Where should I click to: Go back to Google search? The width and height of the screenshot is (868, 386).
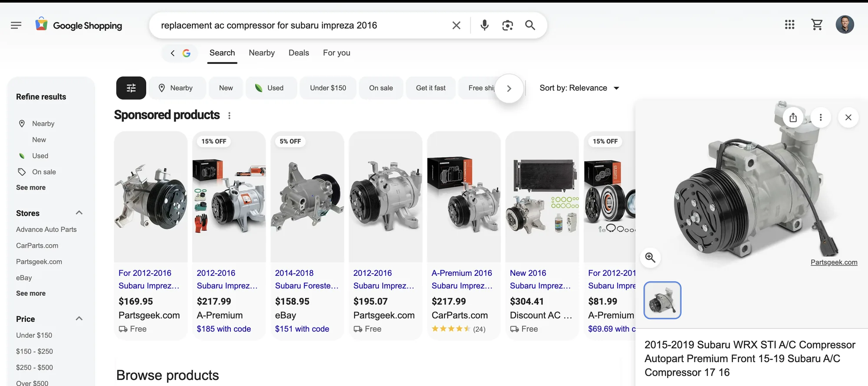(x=180, y=53)
